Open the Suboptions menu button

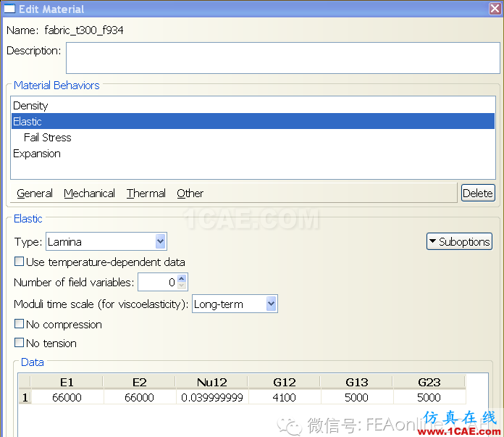(x=459, y=241)
